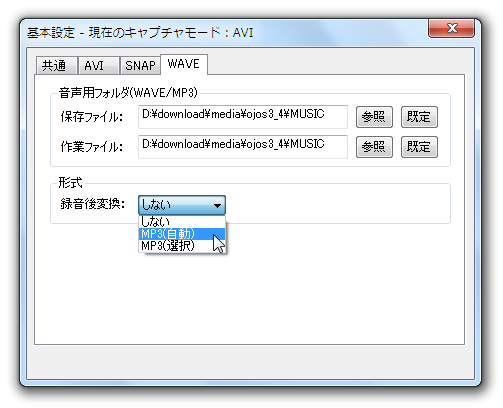The image size is (503, 408).
Task: Open the AVI settings tab
Action: [x=98, y=65]
